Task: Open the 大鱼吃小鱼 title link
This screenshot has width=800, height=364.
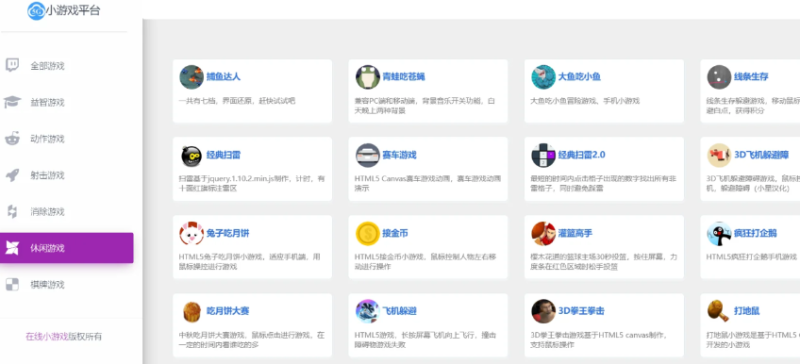Action: coord(579,77)
